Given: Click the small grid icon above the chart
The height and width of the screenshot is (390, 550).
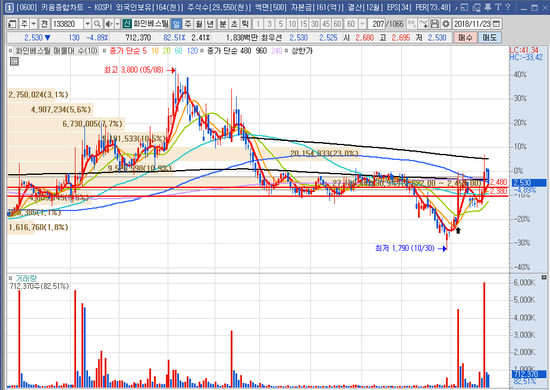Looking at the screenshot, I should click(14, 62).
